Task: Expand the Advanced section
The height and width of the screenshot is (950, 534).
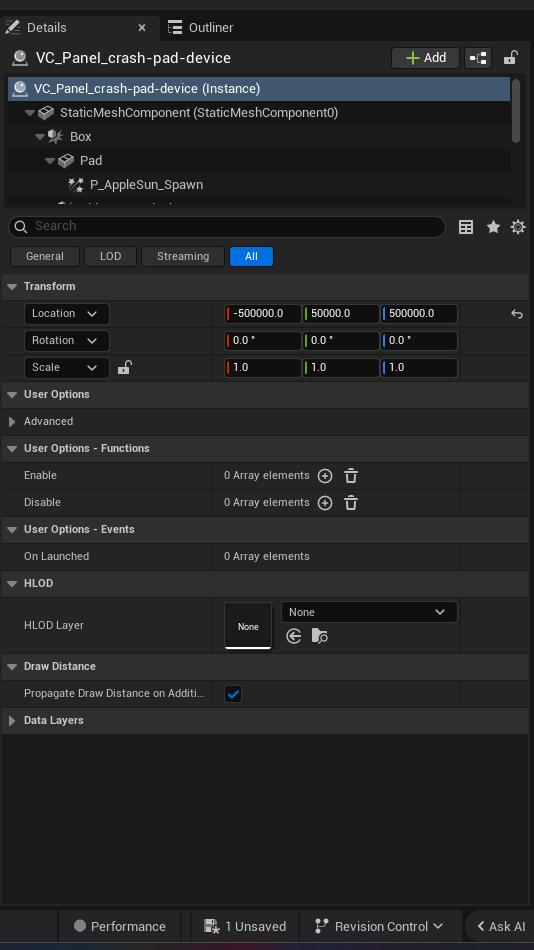Action: coord(12,422)
